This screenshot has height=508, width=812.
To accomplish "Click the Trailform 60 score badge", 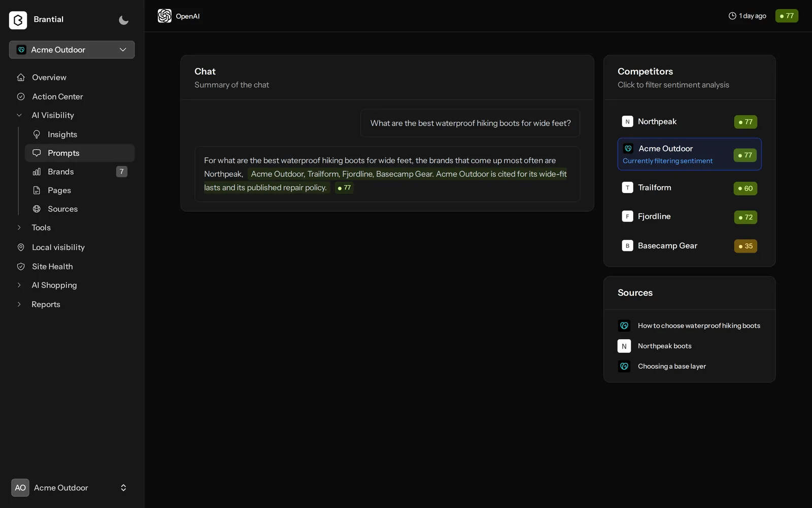I will 746,188.
